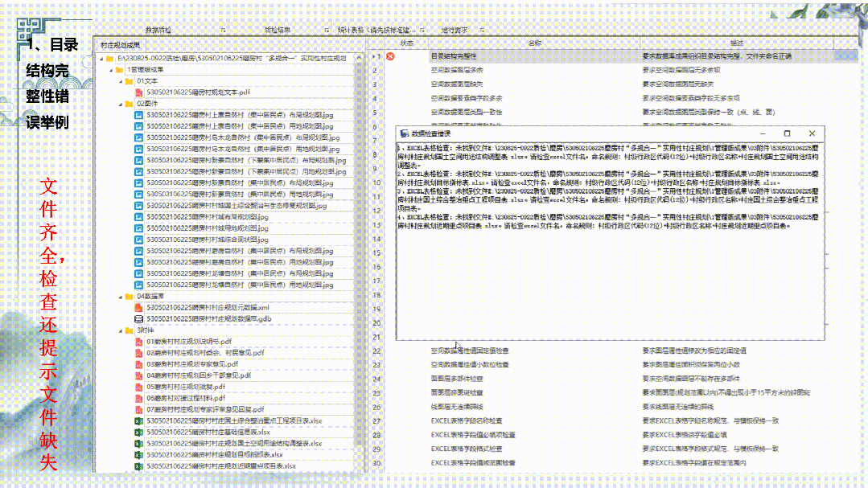Click image icon of 村域综合现状图.jpg
Viewport: 868px width, 488px height.
[x=139, y=240]
